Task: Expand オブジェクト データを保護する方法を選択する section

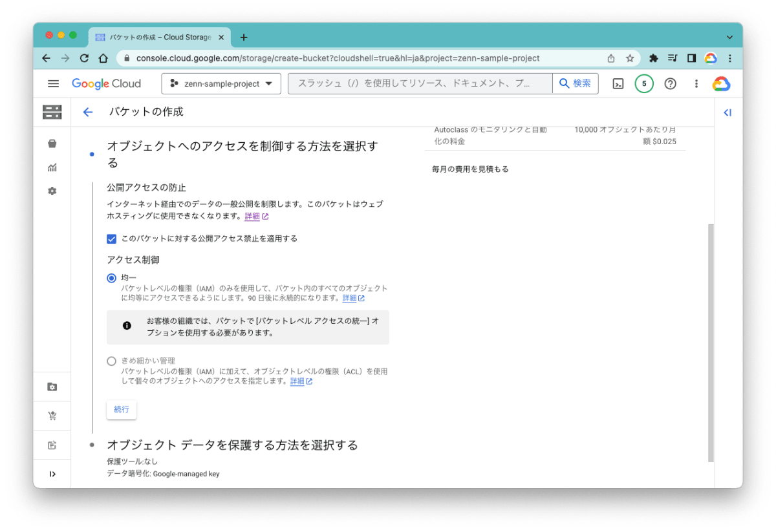Action: point(232,445)
